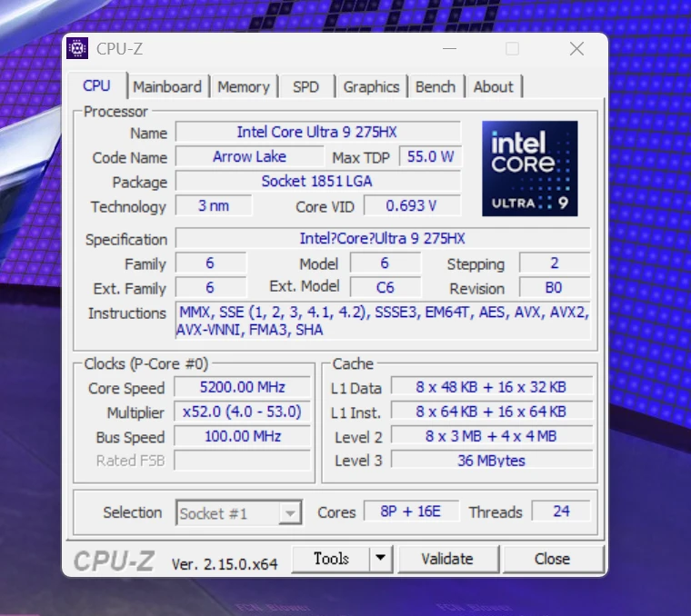691x616 pixels.
Task: Open the Bench tab
Action: [x=435, y=87]
